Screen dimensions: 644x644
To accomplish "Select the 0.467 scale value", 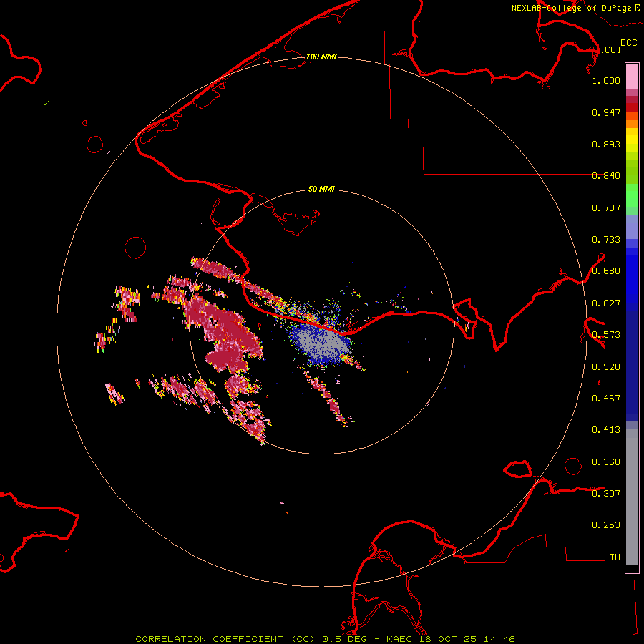I will pyautogui.click(x=606, y=399).
